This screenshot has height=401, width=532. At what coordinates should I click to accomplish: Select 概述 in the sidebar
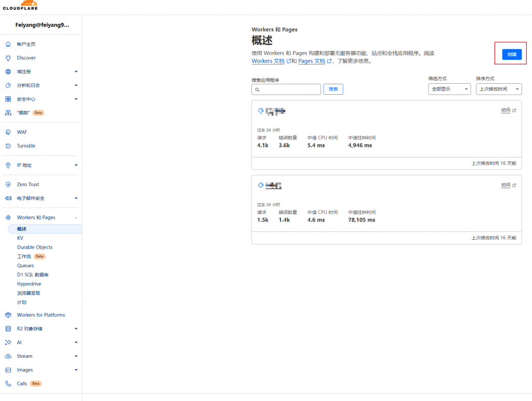click(45, 229)
